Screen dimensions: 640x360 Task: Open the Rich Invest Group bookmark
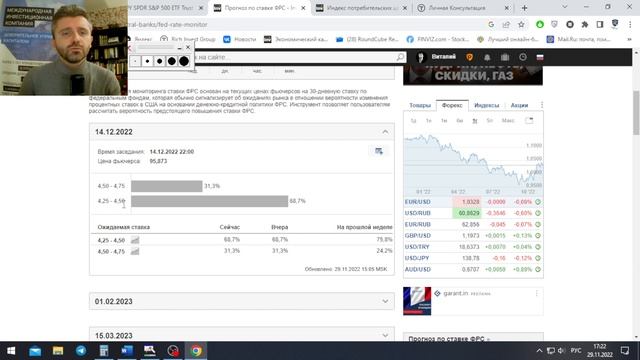point(187,39)
